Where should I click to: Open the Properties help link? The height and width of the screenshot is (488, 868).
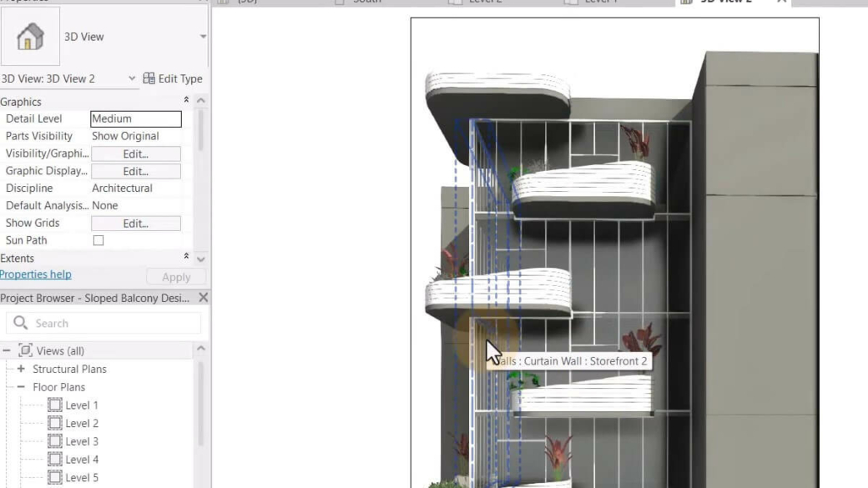tap(35, 274)
